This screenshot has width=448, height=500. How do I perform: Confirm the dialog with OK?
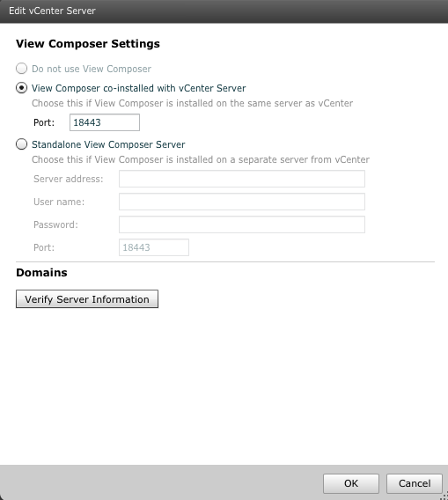[351, 483]
